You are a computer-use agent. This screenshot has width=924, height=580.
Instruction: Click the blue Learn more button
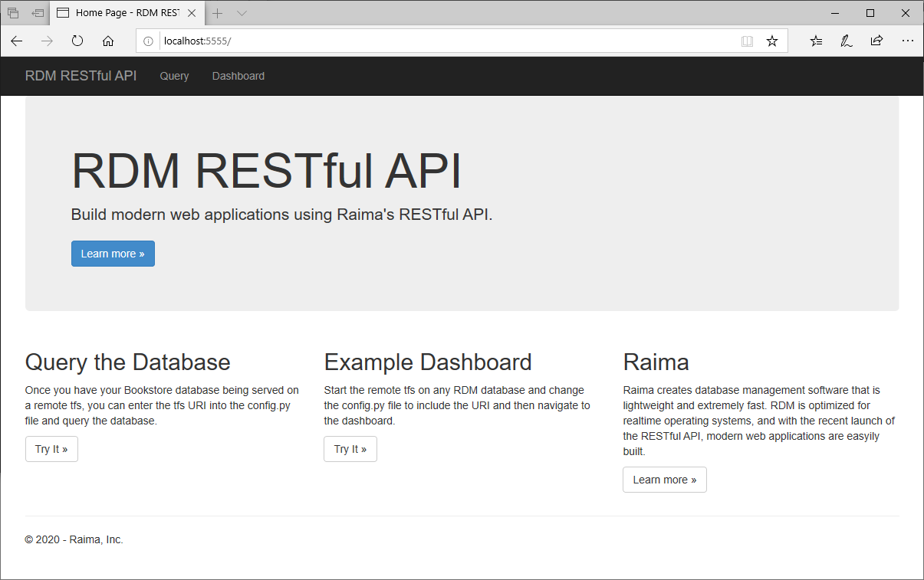coord(113,254)
